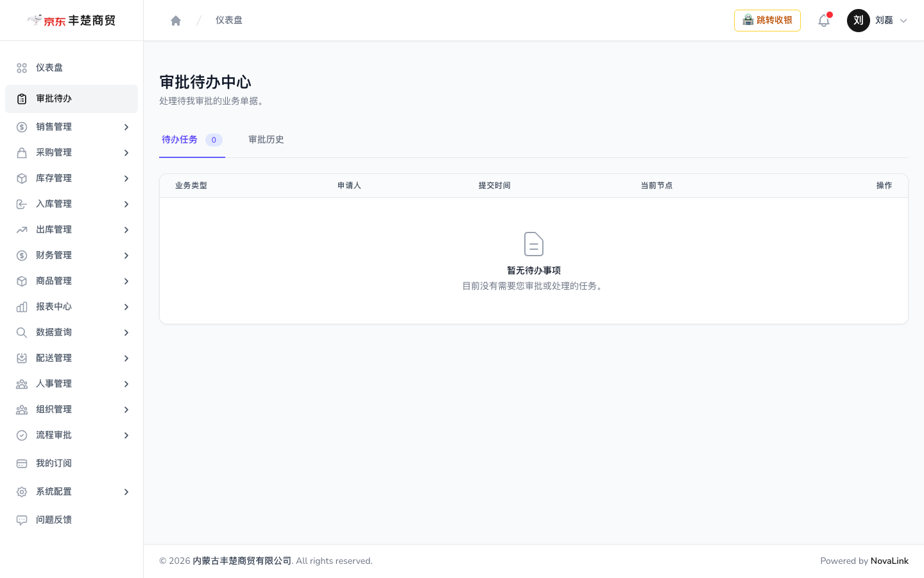Click the 财务管理 dollar icon
This screenshot has height=578, width=924.
coord(22,256)
